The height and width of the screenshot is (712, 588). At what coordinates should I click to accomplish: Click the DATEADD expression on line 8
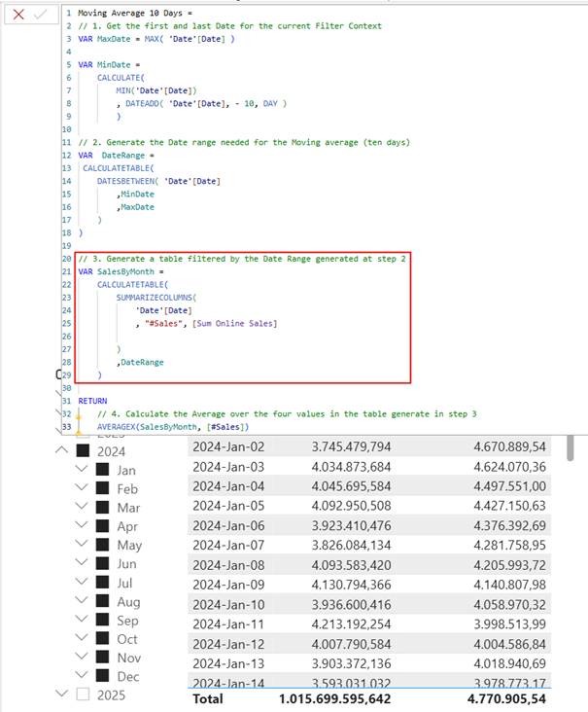pos(206,103)
